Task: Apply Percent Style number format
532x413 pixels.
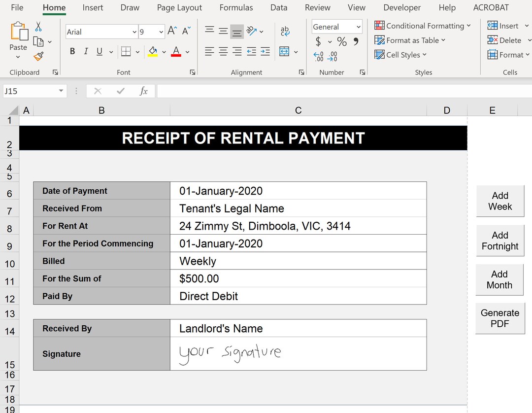Action: click(342, 42)
